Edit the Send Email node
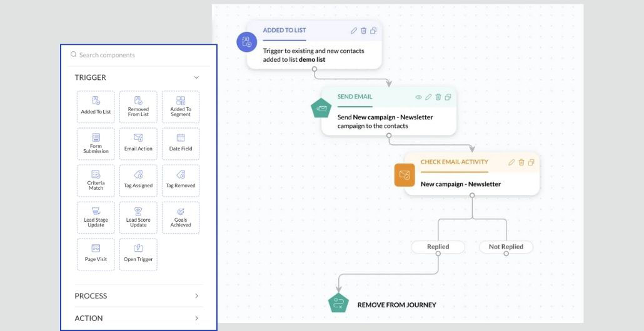 (x=428, y=97)
